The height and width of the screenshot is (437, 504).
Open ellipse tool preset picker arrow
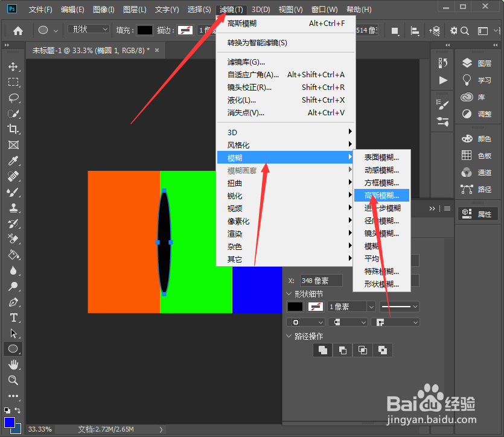56,31
